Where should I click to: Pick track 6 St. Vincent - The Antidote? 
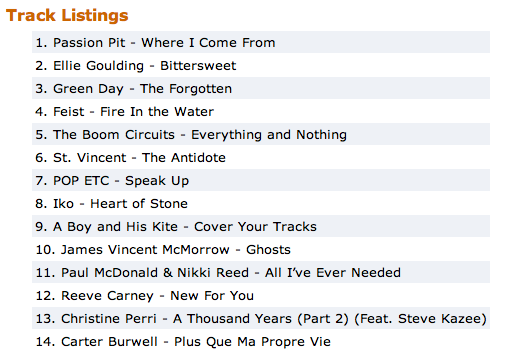tap(261, 157)
